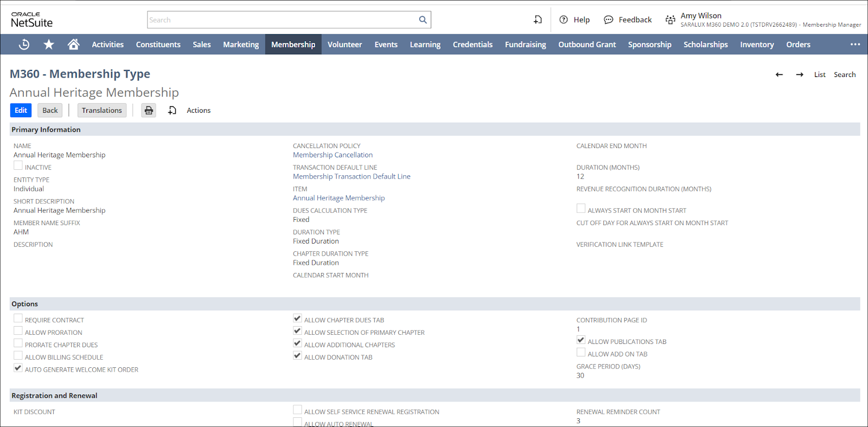
Task: Click into the global Search field
Action: [282, 20]
